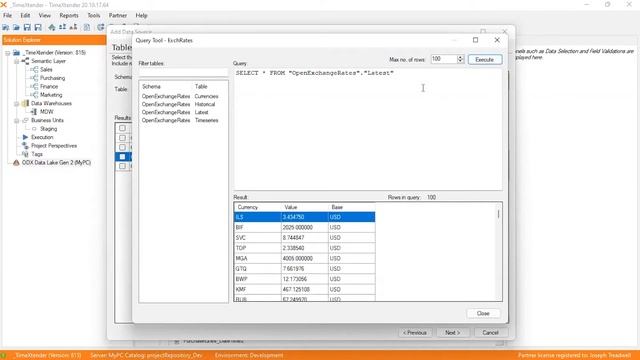Click the Max no. of rows field

pyautogui.click(x=443, y=59)
